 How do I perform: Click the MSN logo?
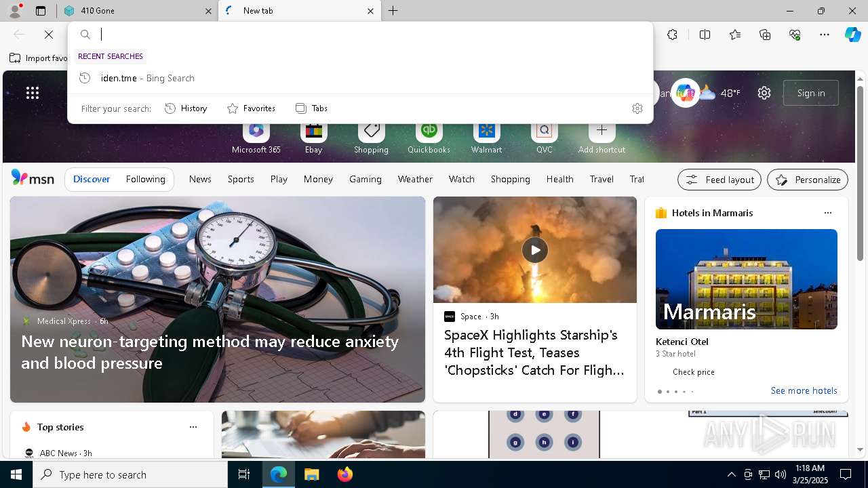coord(33,179)
